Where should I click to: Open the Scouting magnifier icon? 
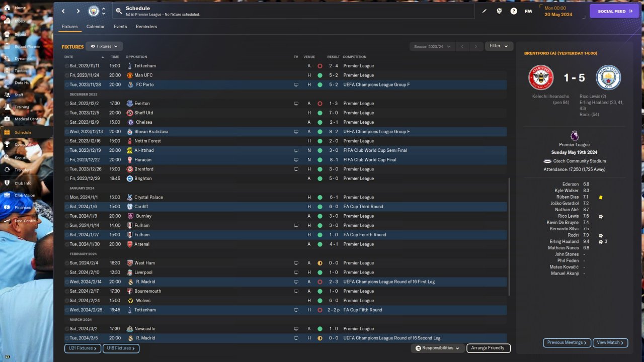tap(7, 157)
